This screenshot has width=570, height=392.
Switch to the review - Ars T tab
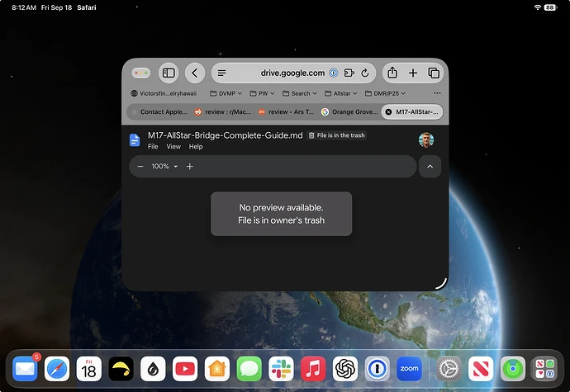[287, 112]
